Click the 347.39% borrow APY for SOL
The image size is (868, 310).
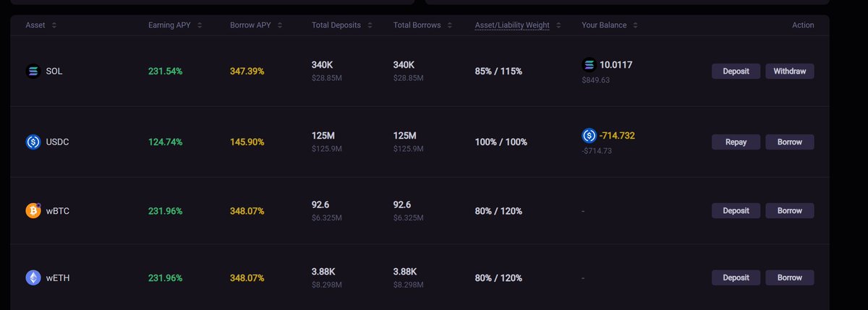[247, 72]
